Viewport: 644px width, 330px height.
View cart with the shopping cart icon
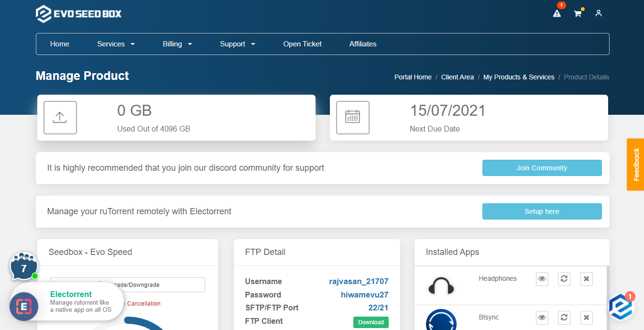(577, 14)
